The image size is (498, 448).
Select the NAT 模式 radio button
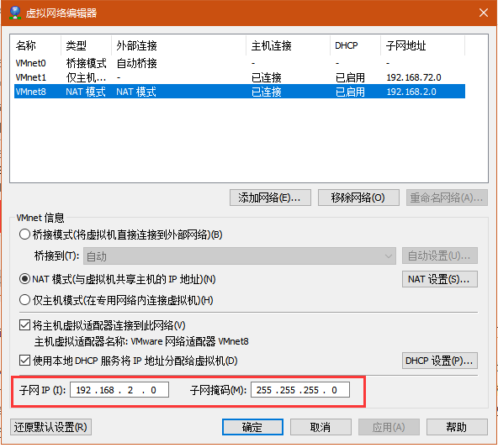click(24, 279)
